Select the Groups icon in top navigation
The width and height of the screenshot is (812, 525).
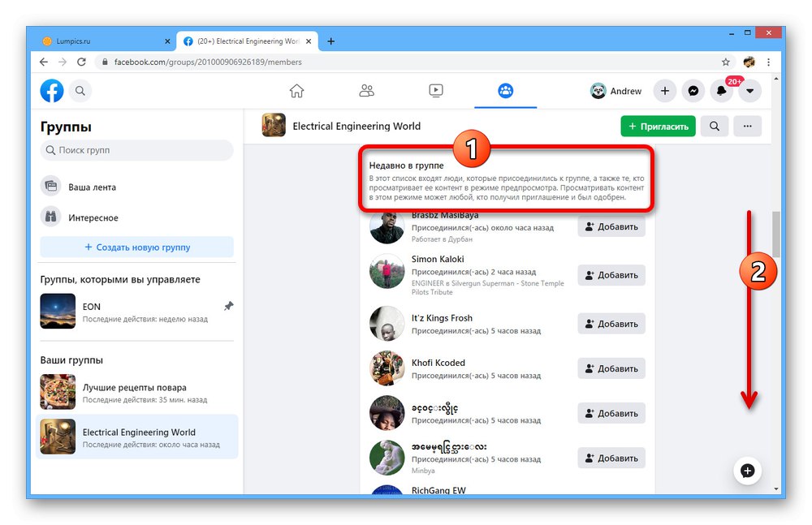[x=505, y=91]
